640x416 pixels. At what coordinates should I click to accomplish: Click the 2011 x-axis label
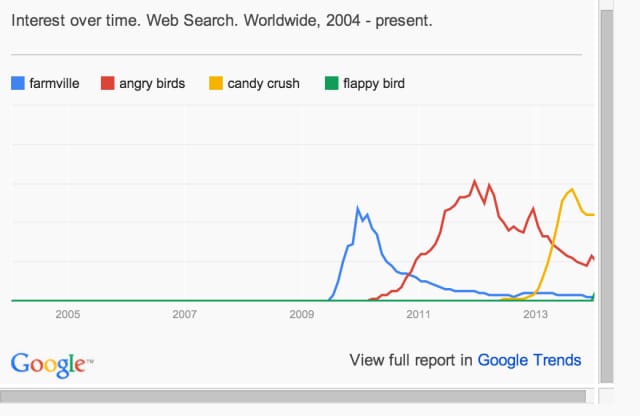click(x=418, y=315)
